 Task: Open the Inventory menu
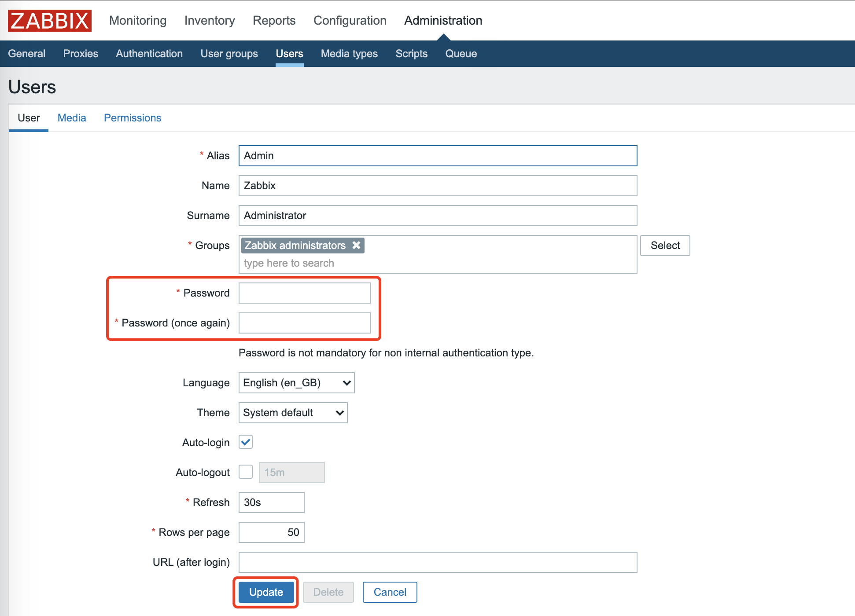[209, 20]
